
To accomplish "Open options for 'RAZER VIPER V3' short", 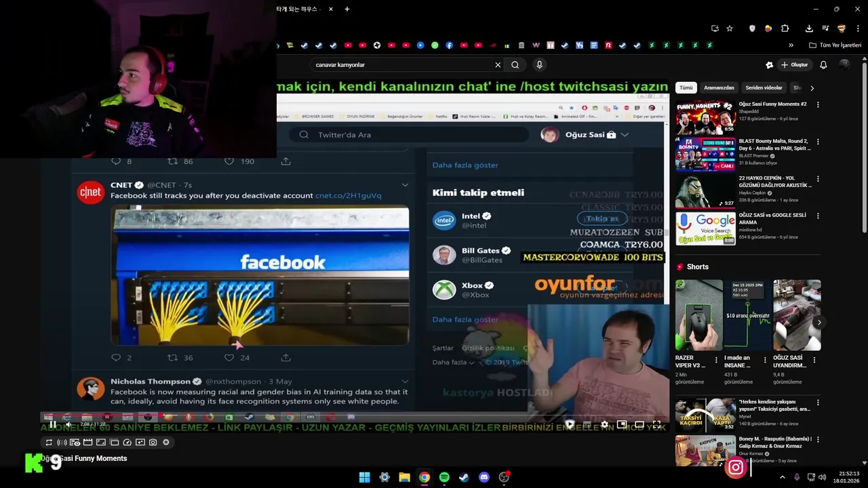I will (x=717, y=360).
